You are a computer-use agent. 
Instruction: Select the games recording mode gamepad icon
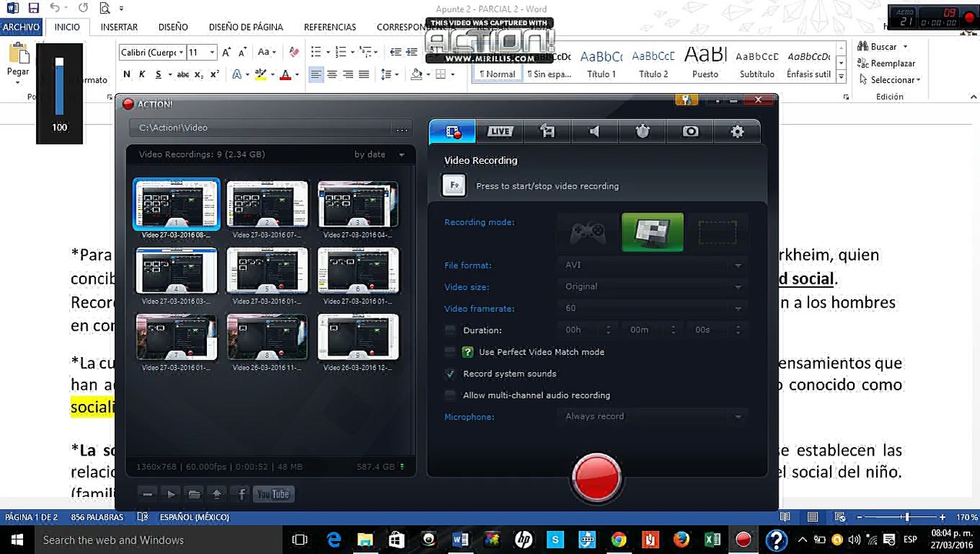[587, 232]
